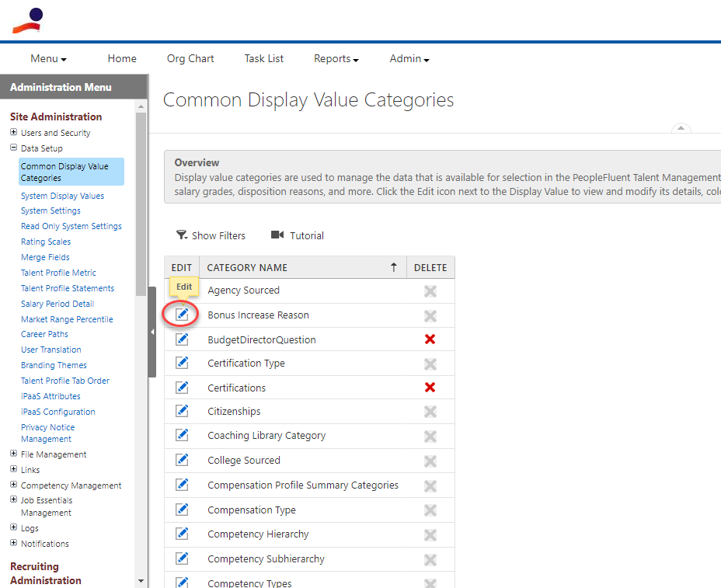Open the Task List
721x588 pixels.
coord(264,59)
